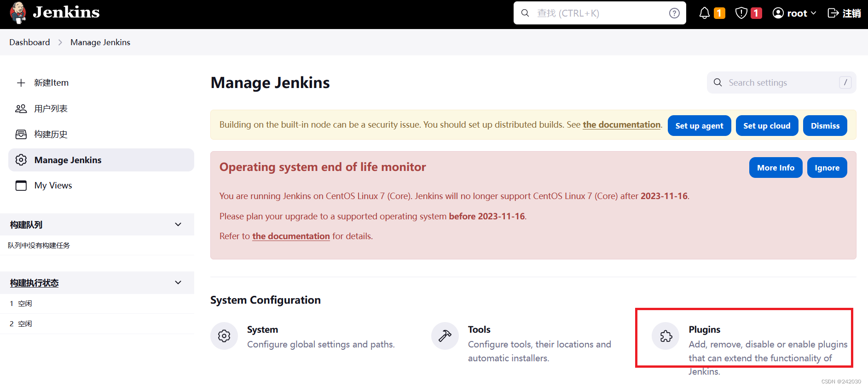The height and width of the screenshot is (388, 868).
Task: Click the Set up agent button
Action: (x=699, y=126)
